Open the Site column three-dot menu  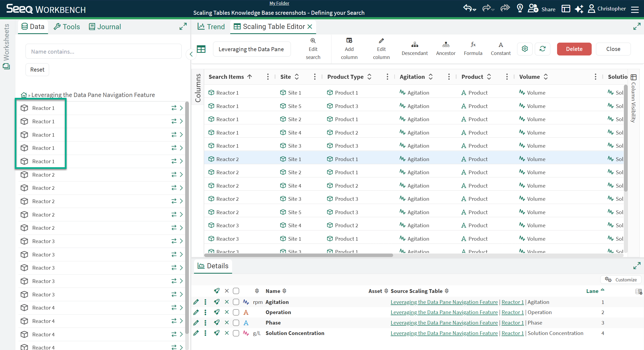point(314,77)
